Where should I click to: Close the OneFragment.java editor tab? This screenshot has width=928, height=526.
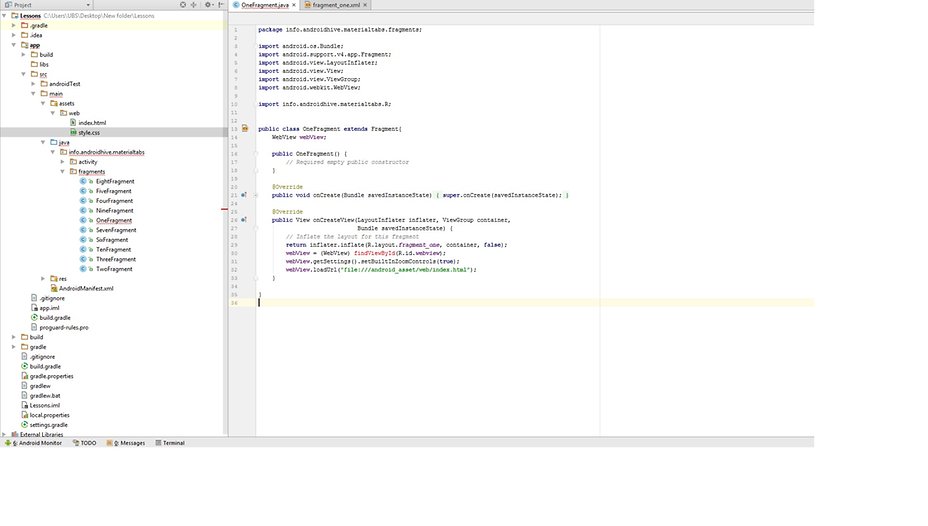[x=294, y=5]
